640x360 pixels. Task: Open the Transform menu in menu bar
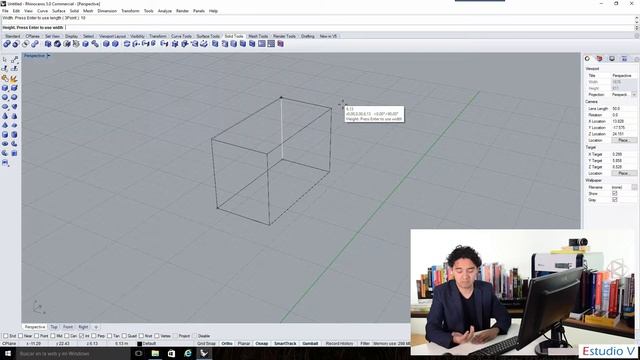130,11
